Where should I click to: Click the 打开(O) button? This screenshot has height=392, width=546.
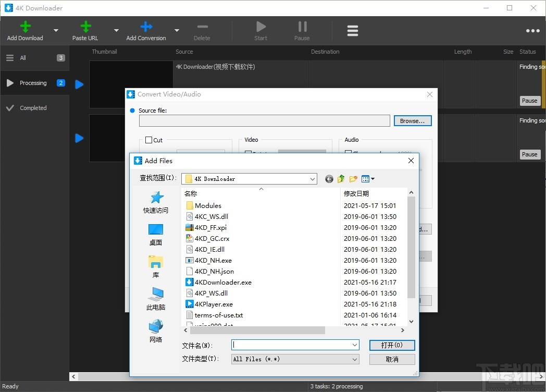[392, 345]
